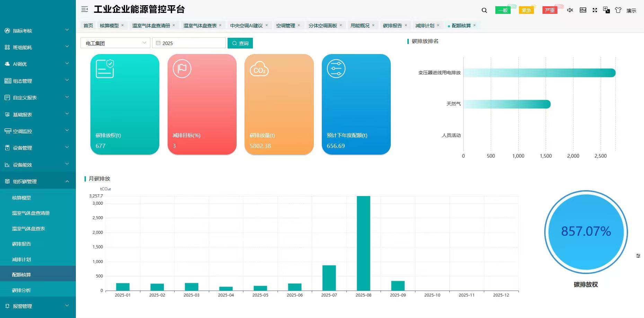Click the 演示 demo link
Viewport: 644px width, 318px height.
(631, 10)
